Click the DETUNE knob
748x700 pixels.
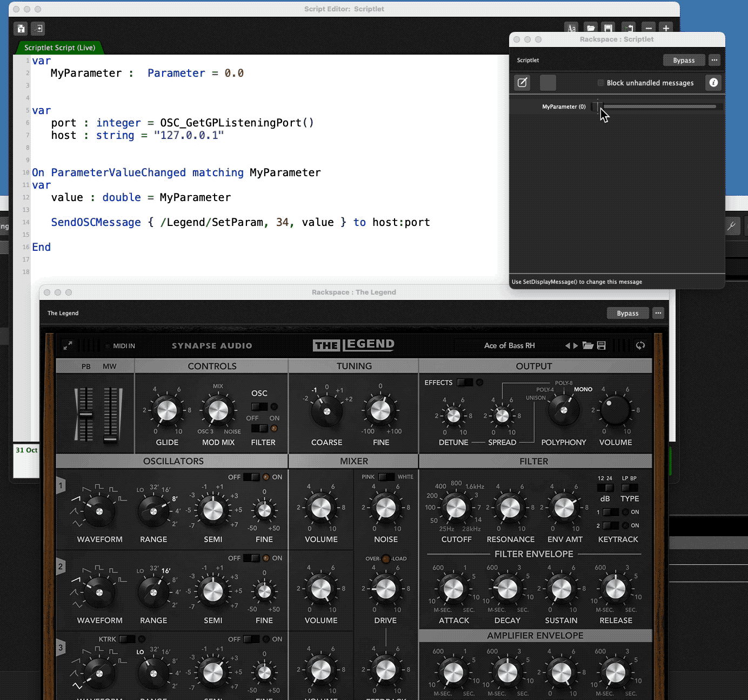point(453,416)
